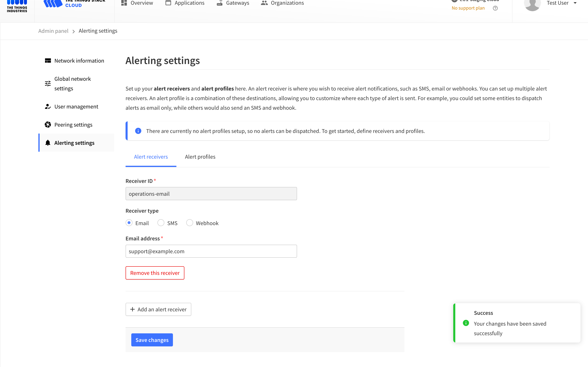This screenshot has height=367, width=588.
Task: Select the Email receiver type radio
Action: (x=129, y=223)
